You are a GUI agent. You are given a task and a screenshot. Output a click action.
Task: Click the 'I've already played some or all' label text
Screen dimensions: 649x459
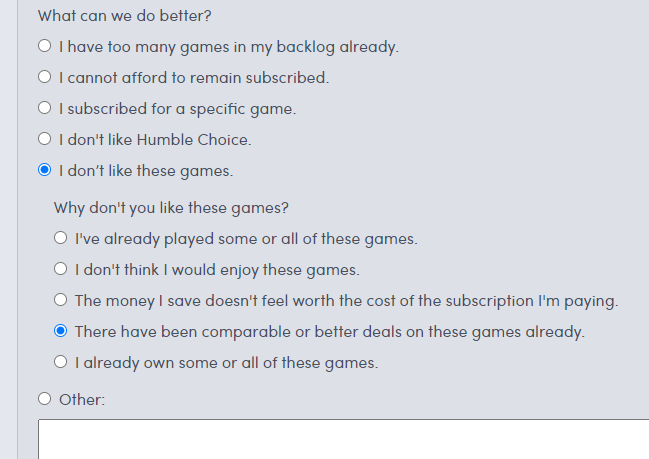(x=246, y=239)
